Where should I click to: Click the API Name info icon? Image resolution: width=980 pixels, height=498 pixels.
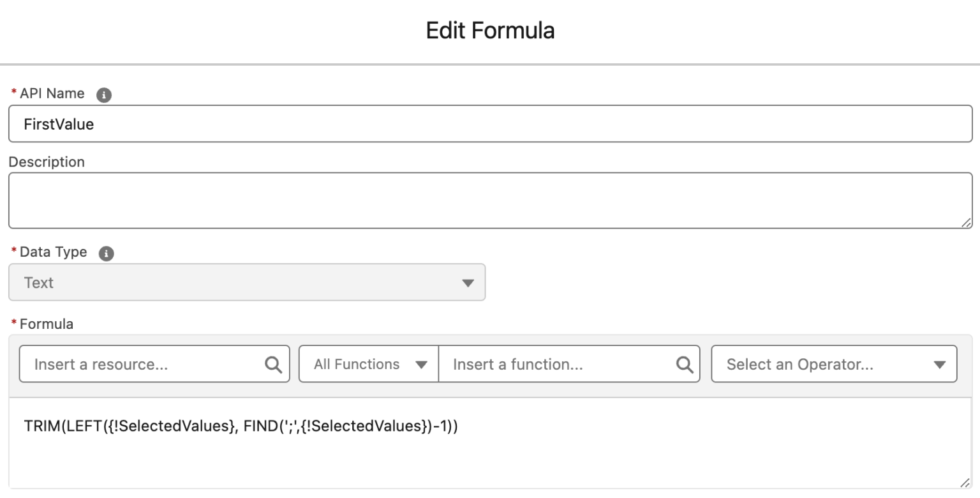(105, 93)
